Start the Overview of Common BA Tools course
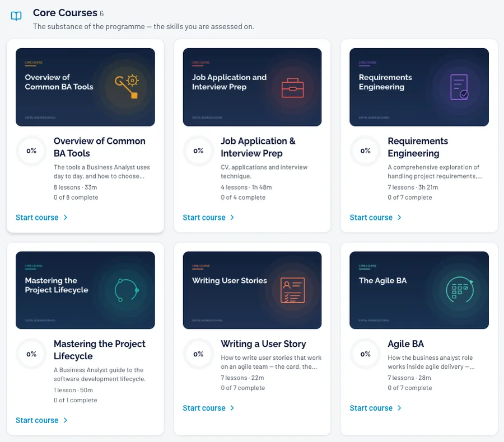 (x=42, y=218)
